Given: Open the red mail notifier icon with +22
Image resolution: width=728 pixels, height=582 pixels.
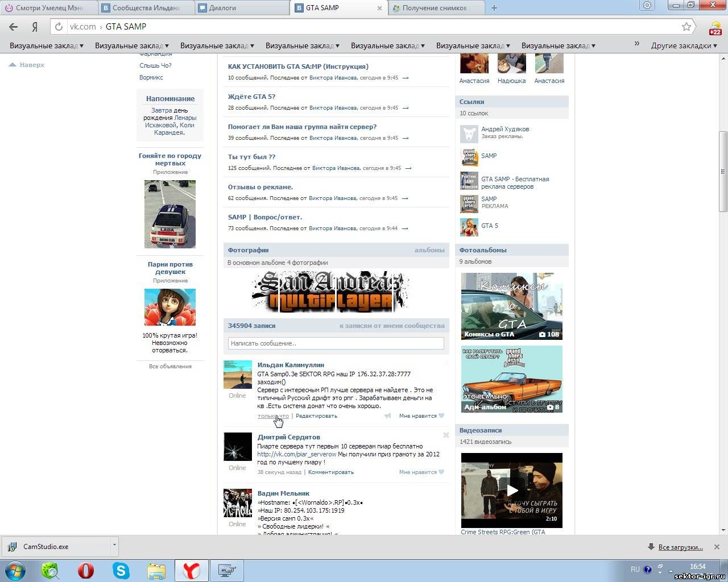Looking at the screenshot, I should [715, 28].
